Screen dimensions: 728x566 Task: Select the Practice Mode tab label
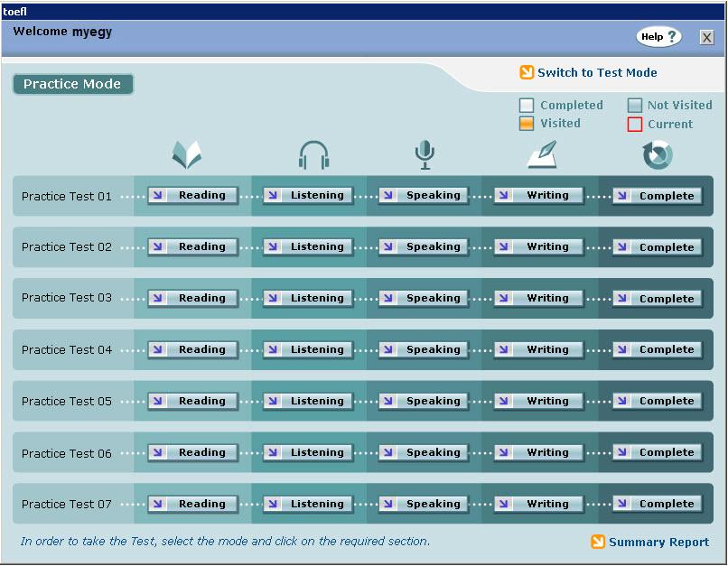pyautogui.click(x=72, y=84)
